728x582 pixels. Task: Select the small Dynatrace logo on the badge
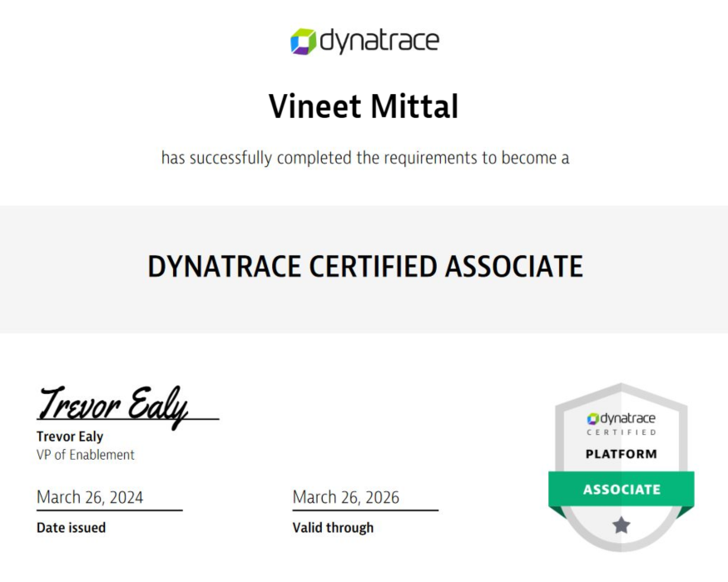point(620,418)
